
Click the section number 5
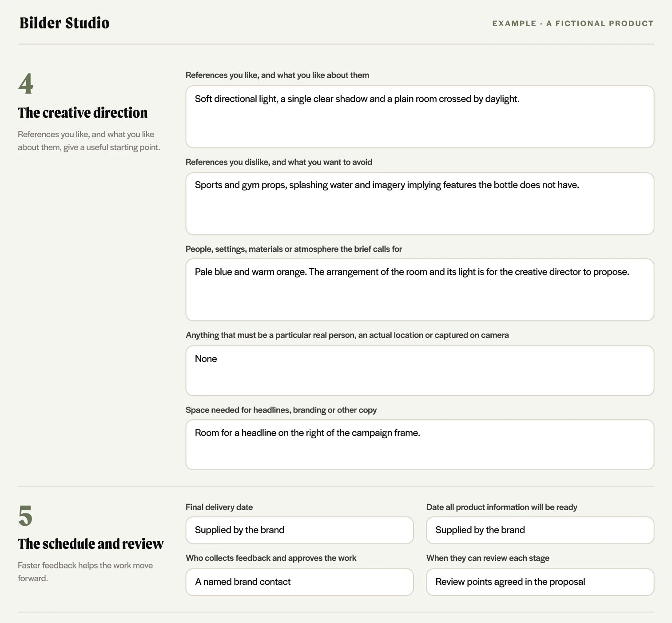(25, 516)
